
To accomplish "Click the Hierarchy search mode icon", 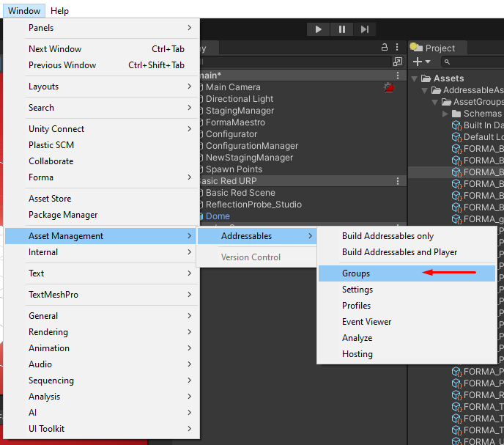I will pyautogui.click(x=398, y=62).
